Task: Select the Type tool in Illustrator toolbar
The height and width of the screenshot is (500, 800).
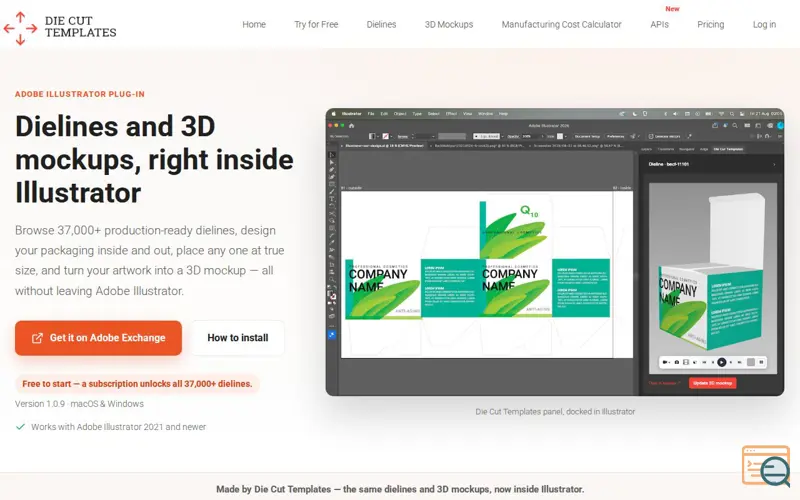Action: [x=332, y=199]
